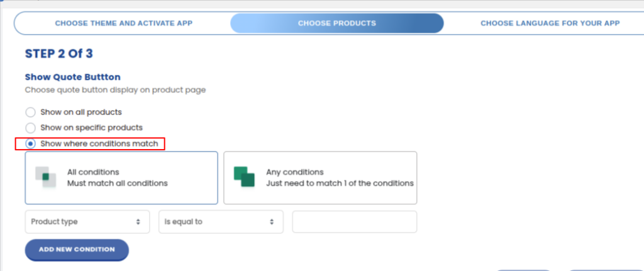644x271 pixels.
Task: Click the 'STEP 2 Of 3' heading
Action: click(x=59, y=53)
